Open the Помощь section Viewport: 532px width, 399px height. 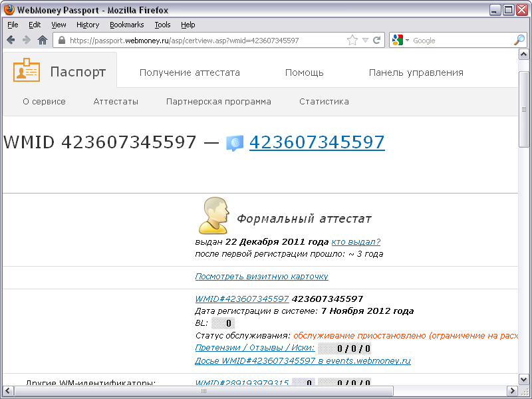tap(305, 72)
